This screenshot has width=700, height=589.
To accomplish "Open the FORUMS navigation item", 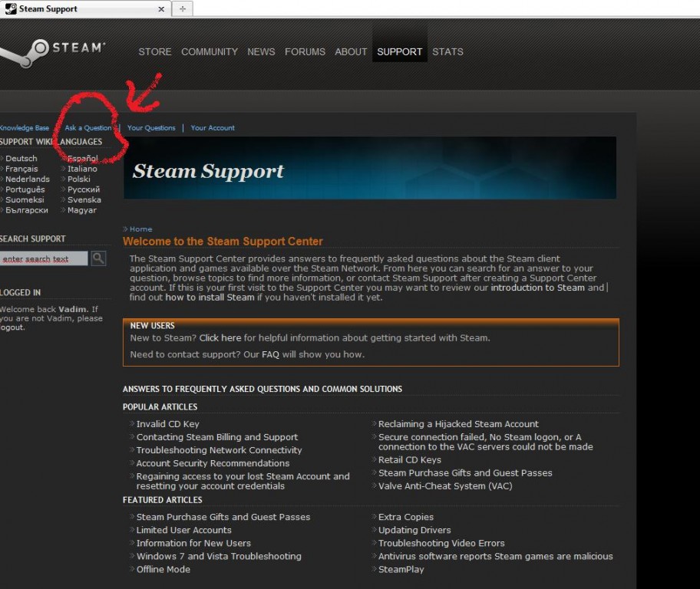I will coord(305,51).
